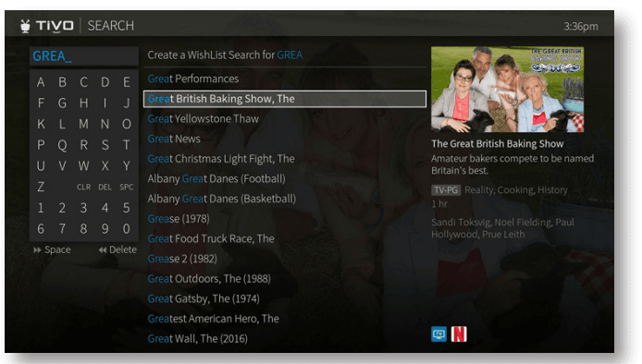Image resolution: width=642 pixels, height=364 pixels.
Task: Click the rewind Delete shortcut
Action: tap(117, 249)
